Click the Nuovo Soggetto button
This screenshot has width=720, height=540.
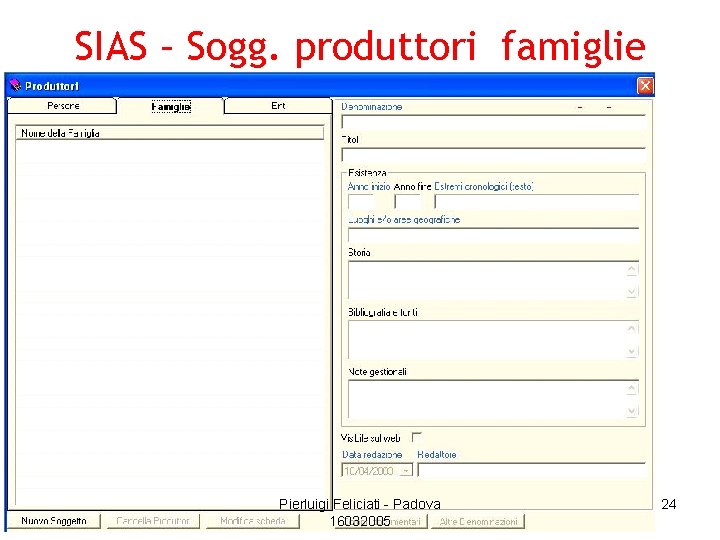click(x=54, y=521)
